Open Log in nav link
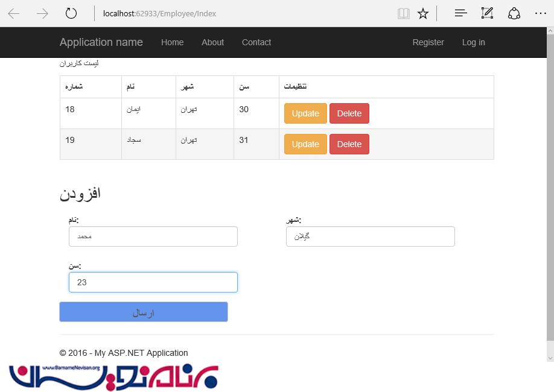The image size is (554, 392). click(474, 42)
